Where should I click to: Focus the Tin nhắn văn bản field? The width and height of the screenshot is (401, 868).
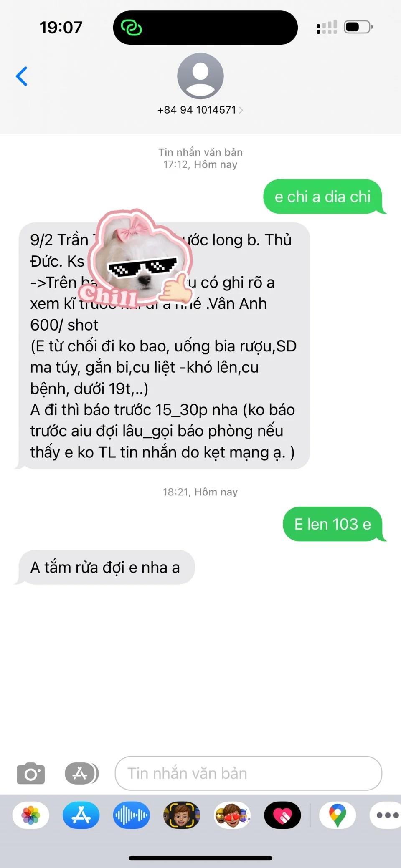pyautogui.click(x=249, y=773)
